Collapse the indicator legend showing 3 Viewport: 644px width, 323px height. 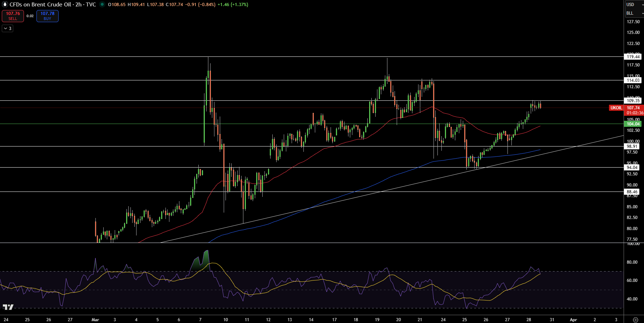coord(8,29)
